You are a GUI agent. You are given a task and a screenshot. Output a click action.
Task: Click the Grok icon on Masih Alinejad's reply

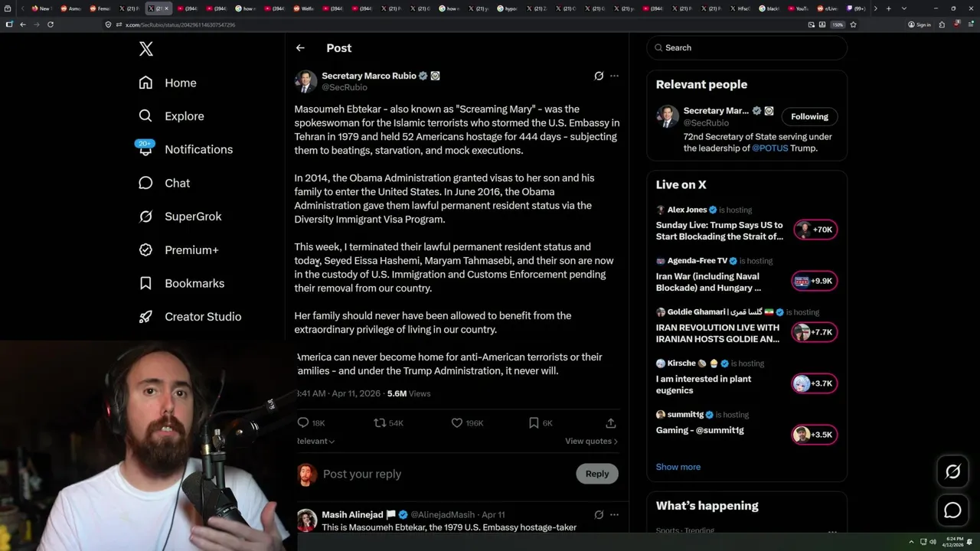[x=599, y=514]
